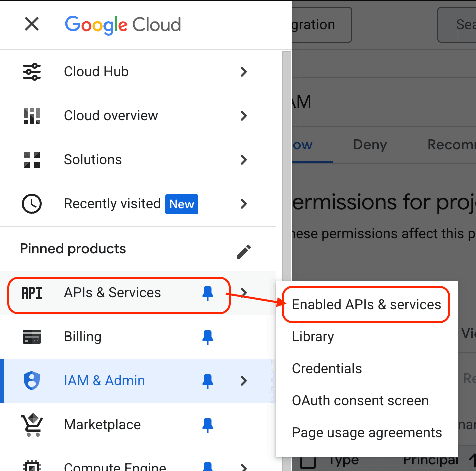
Task: Select the IAM & Admin shield icon
Action: [31, 380]
